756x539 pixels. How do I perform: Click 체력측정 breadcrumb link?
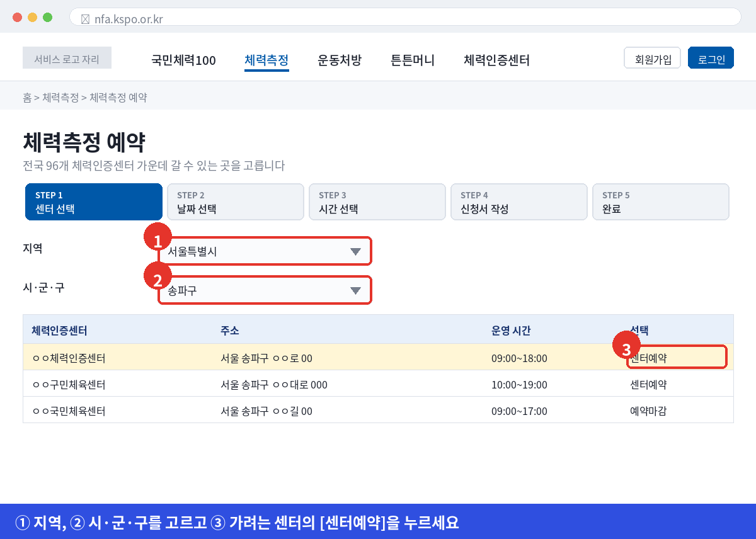60,98
